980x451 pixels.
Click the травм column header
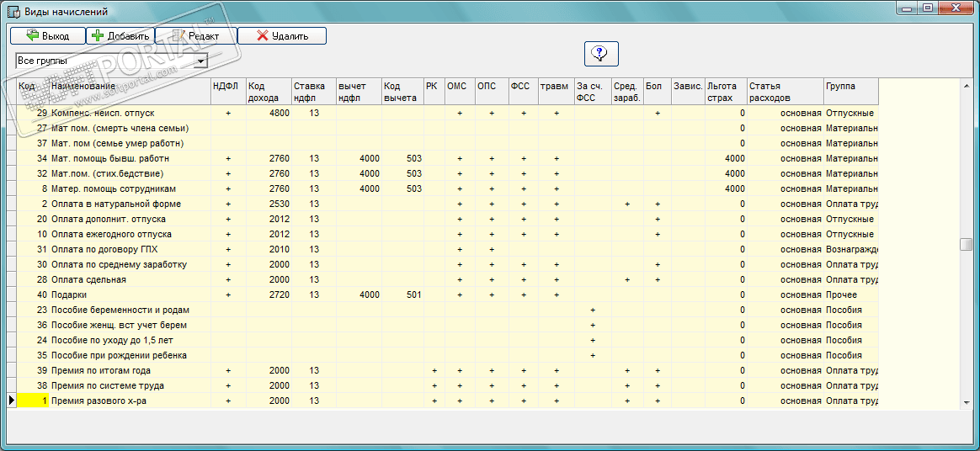click(557, 91)
